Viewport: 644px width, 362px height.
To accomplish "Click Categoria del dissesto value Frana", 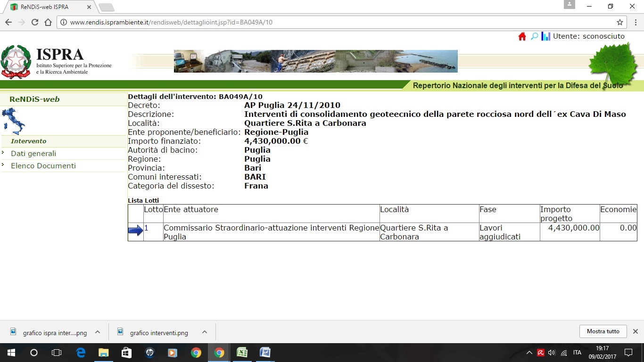I will [256, 186].
